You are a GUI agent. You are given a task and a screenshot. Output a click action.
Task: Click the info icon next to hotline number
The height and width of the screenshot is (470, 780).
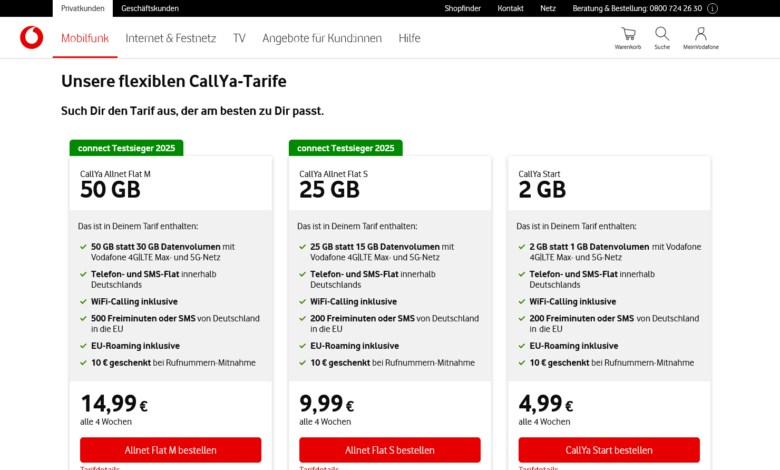click(712, 8)
